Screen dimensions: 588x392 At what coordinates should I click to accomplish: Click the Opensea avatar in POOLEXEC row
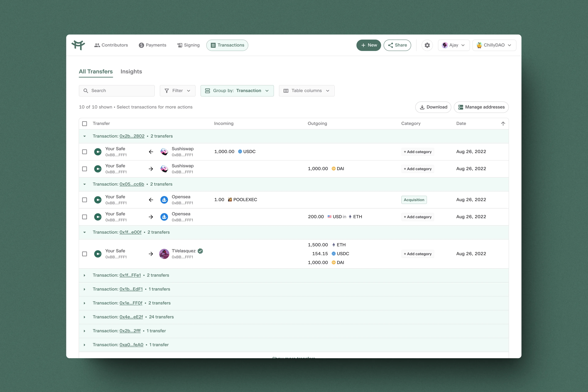(x=164, y=200)
